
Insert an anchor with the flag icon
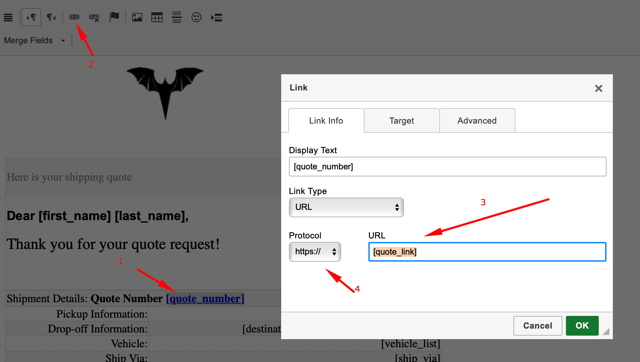coord(114,17)
